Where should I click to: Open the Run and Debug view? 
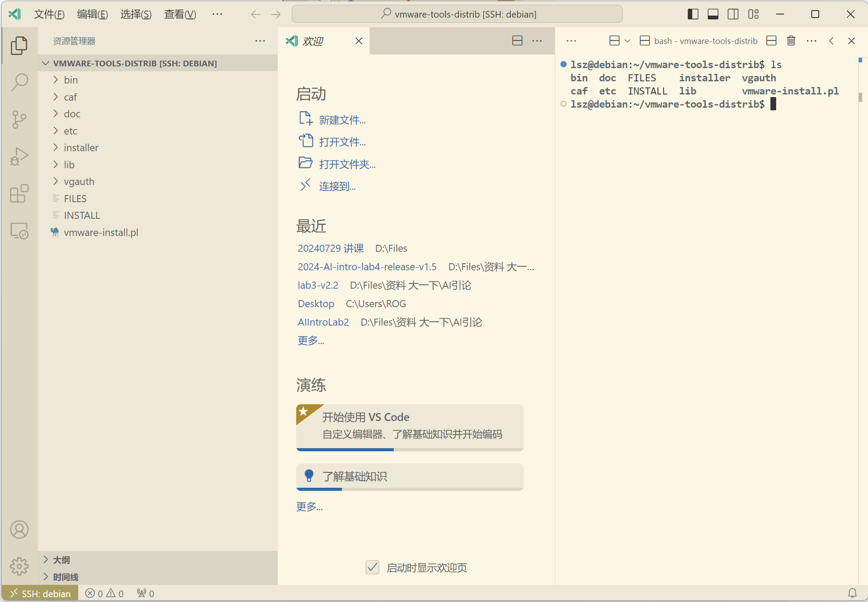(19, 156)
